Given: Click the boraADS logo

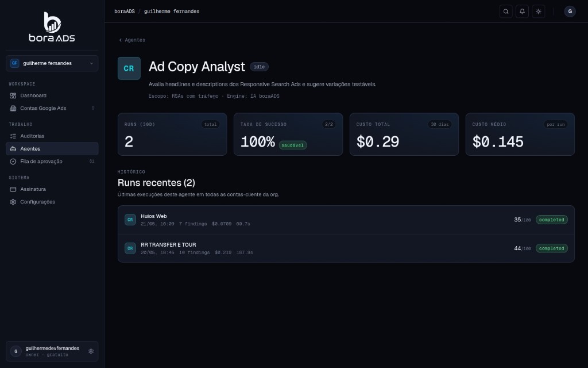Looking at the screenshot, I should point(52,26).
